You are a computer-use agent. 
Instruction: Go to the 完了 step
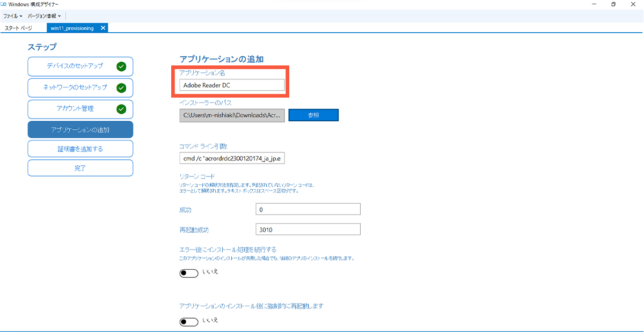[x=80, y=168]
